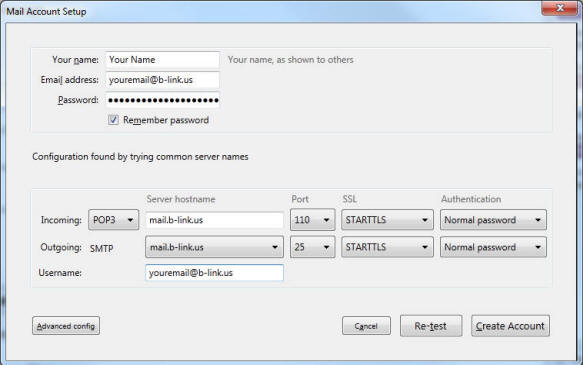This screenshot has width=583, height=365.
Task: Click the Create Account button
Action: (510, 326)
